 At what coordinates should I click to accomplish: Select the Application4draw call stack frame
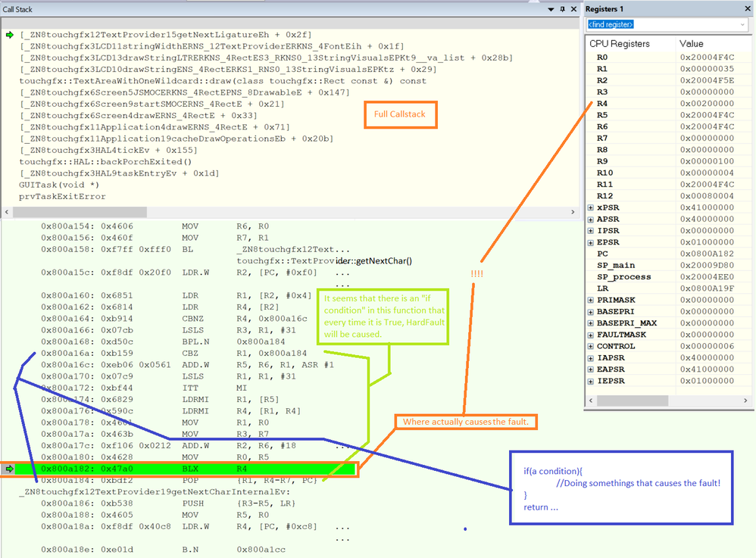(155, 127)
